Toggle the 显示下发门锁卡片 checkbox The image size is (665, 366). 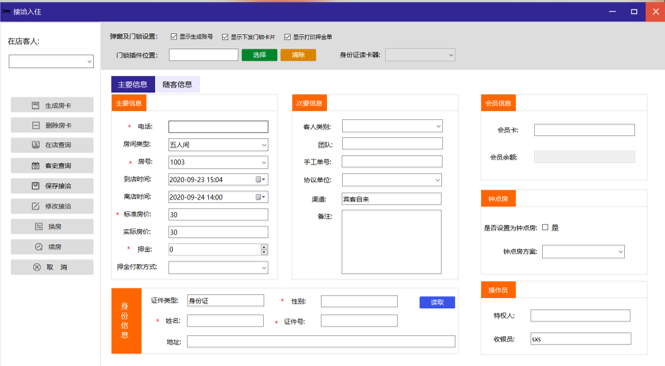pos(225,37)
